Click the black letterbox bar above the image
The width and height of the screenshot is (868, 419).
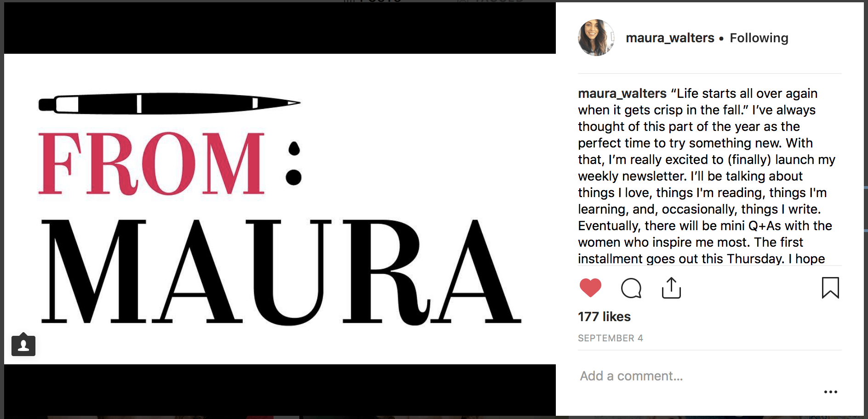[280, 28]
